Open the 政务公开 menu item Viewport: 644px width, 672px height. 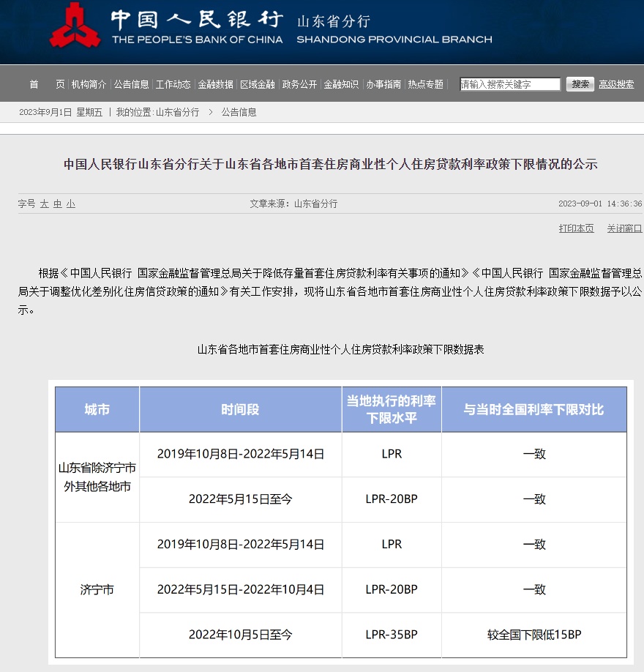click(x=300, y=84)
